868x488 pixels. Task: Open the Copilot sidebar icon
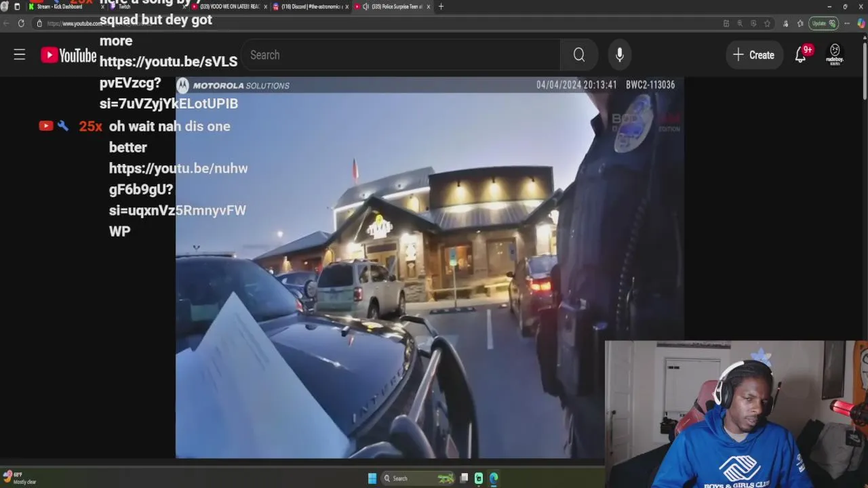tap(861, 24)
